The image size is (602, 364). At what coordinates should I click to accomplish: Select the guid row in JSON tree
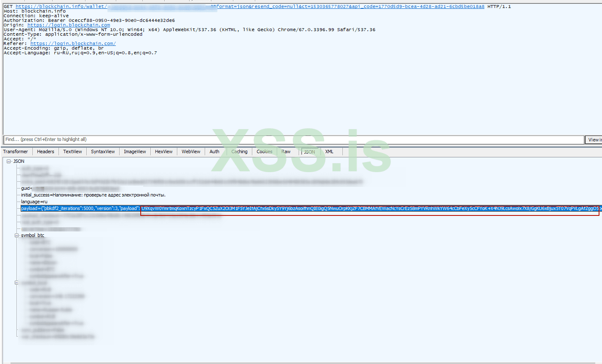(x=70, y=188)
